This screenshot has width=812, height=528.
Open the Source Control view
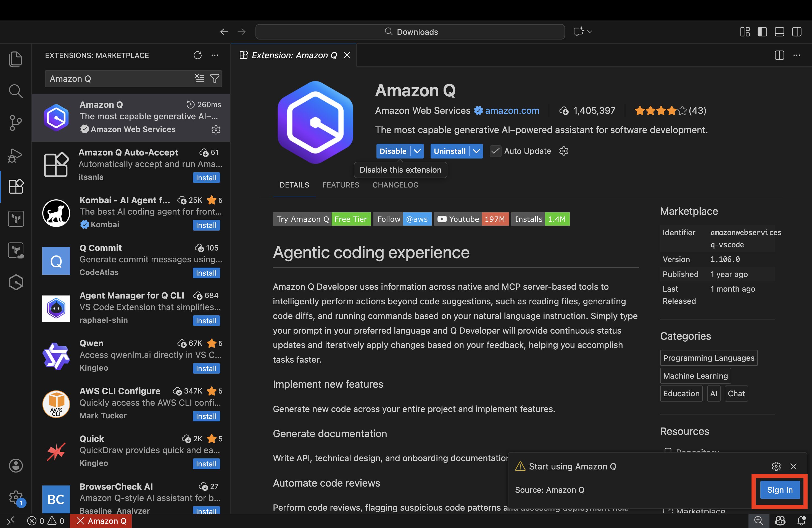(15, 123)
